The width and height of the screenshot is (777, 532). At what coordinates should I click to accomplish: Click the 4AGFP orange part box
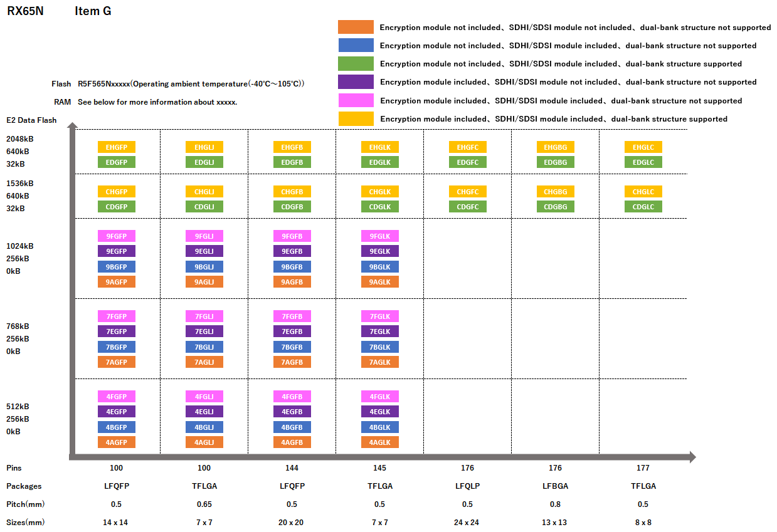(116, 442)
